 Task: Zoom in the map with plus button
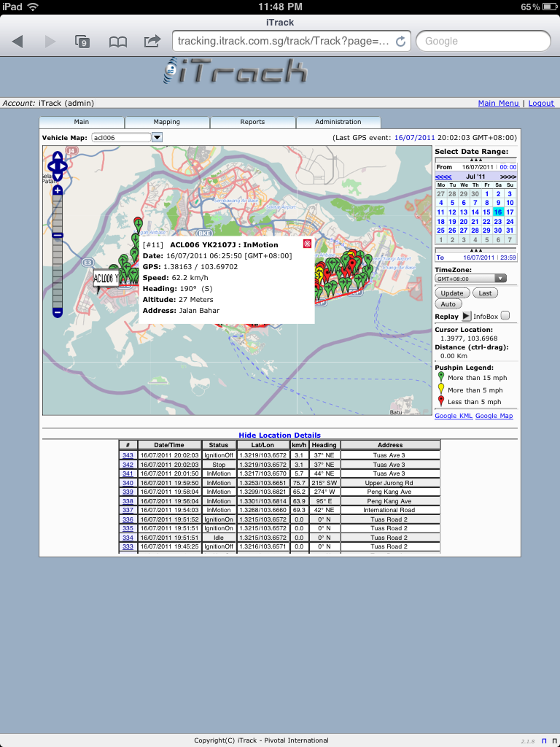58,190
